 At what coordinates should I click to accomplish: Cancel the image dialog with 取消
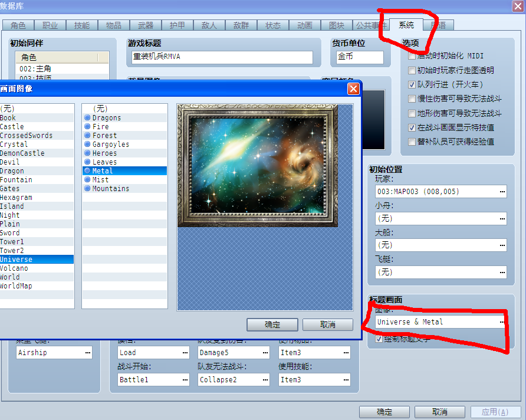[328, 324]
